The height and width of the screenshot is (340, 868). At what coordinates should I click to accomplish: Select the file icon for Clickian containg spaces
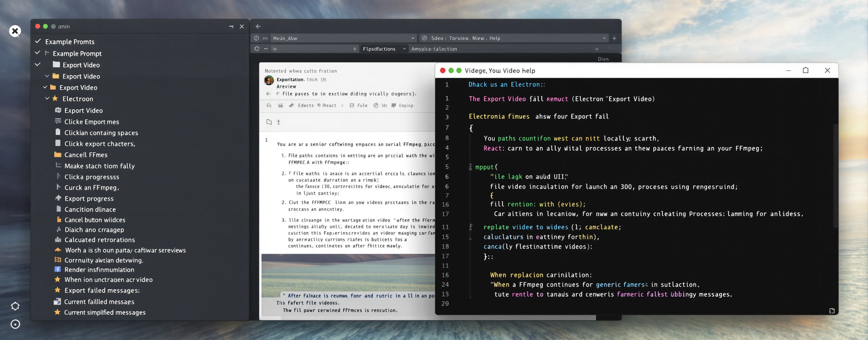click(x=58, y=132)
